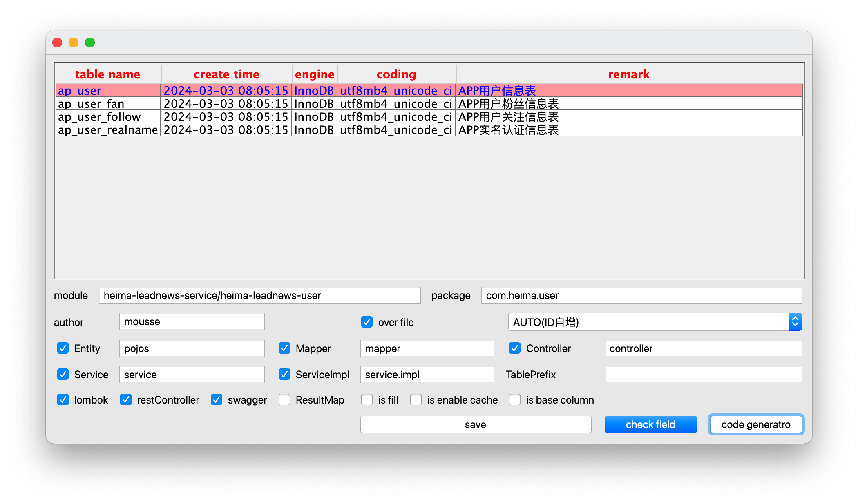Click the Controller package input field
This screenshot has height=504, width=858.
pos(703,348)
